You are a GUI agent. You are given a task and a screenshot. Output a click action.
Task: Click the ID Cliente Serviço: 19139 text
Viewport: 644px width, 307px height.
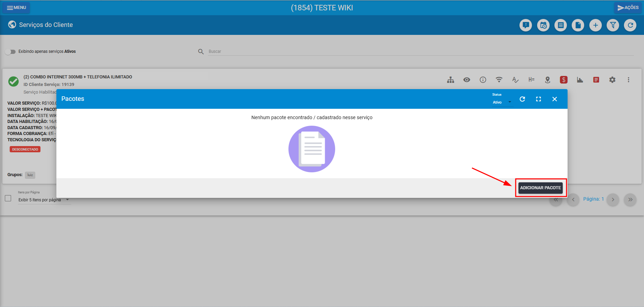(49, 85)
